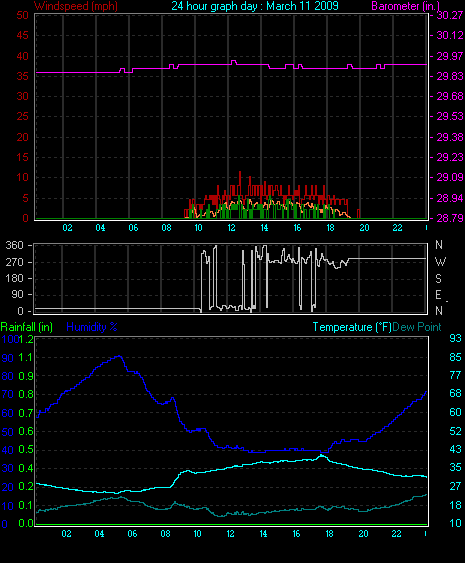Click the Dew Point legend label
465x563 pixels.
coord(417,327)
